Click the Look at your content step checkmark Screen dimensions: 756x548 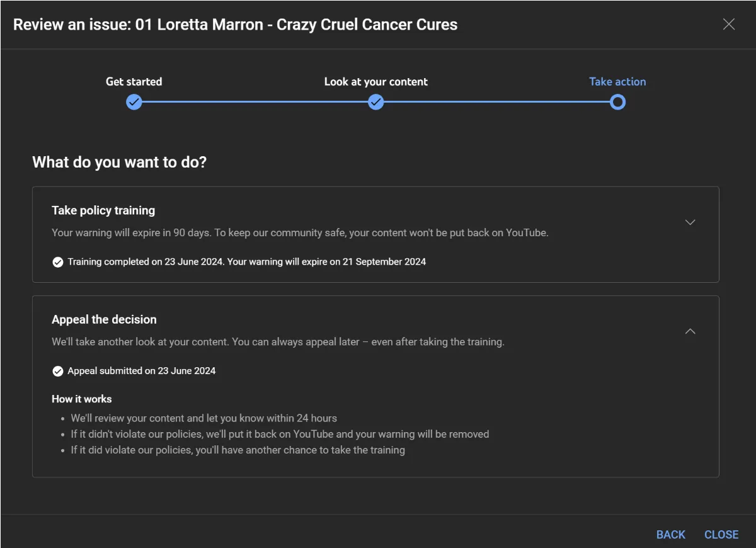coord(376,102)
